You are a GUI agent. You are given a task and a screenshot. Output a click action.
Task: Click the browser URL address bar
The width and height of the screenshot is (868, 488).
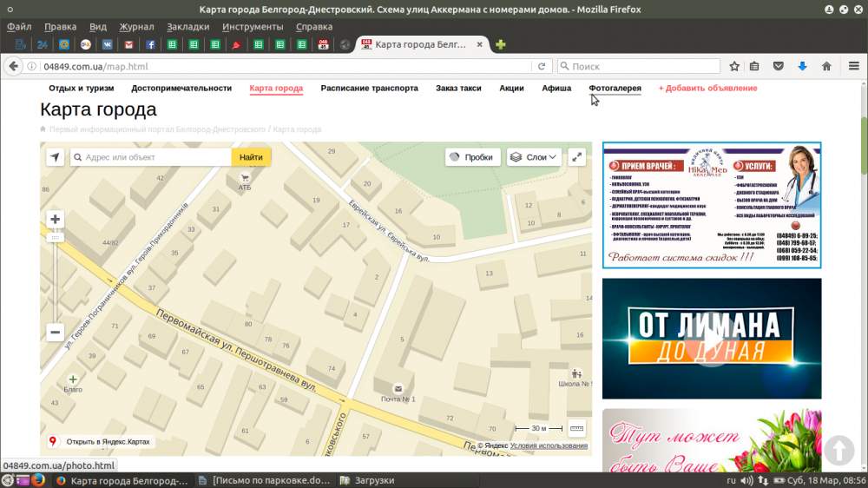tap(285, 66)
